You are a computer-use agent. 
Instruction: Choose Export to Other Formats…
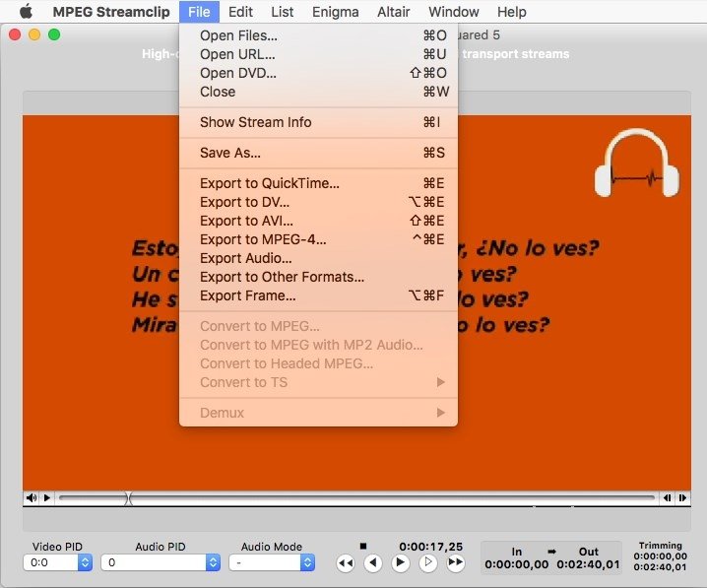pos(318,277)
